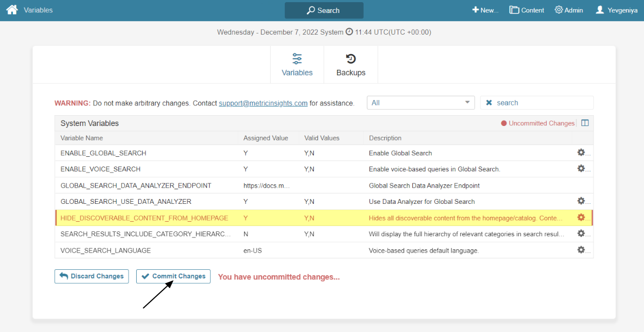This screenshot has height=332, width=644.
Task: Toggle column layout icon in table header
Action: tap(585, 123)
